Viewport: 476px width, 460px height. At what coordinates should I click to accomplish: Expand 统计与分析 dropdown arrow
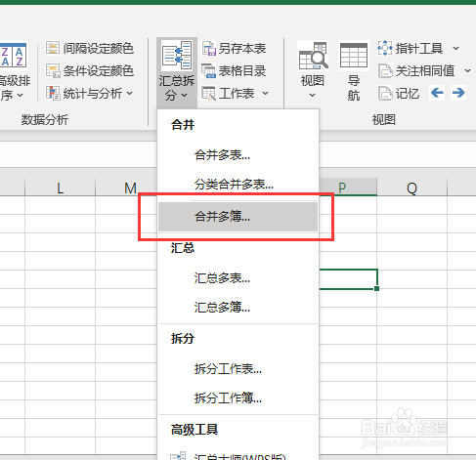130,94
